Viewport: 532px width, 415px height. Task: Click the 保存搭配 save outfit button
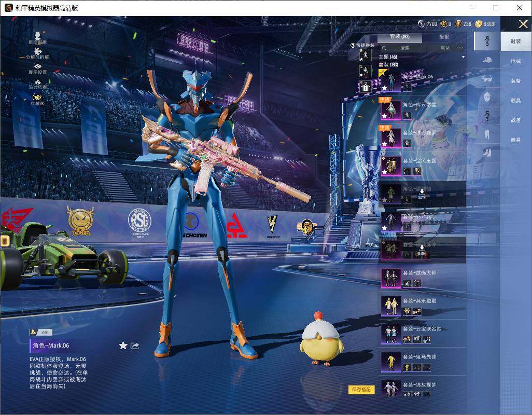361,390
